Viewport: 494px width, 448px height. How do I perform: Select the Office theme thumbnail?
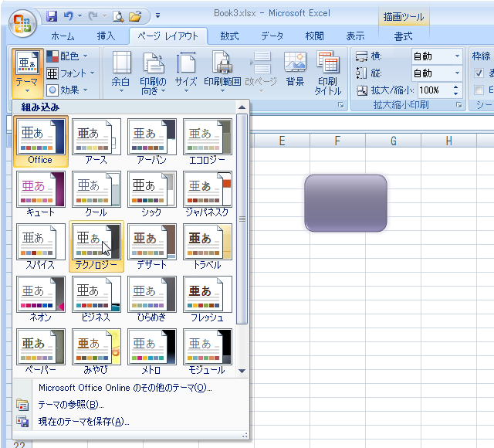coord(41,141)
